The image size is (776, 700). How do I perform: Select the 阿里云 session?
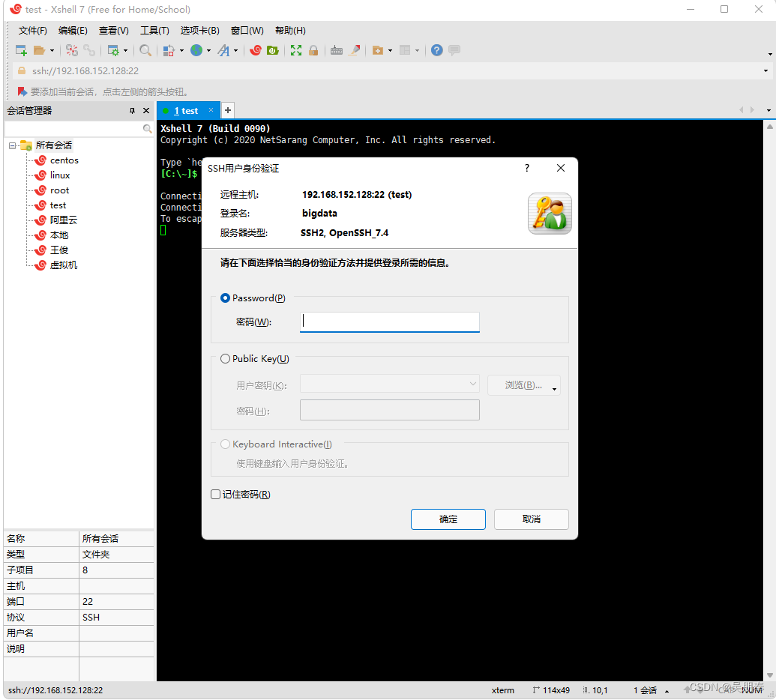63,220
